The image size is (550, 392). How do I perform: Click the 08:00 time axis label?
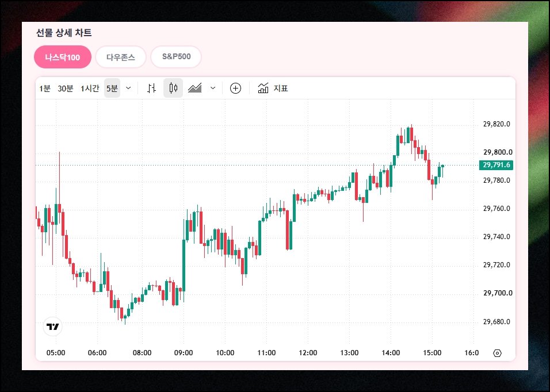[142, 353]
